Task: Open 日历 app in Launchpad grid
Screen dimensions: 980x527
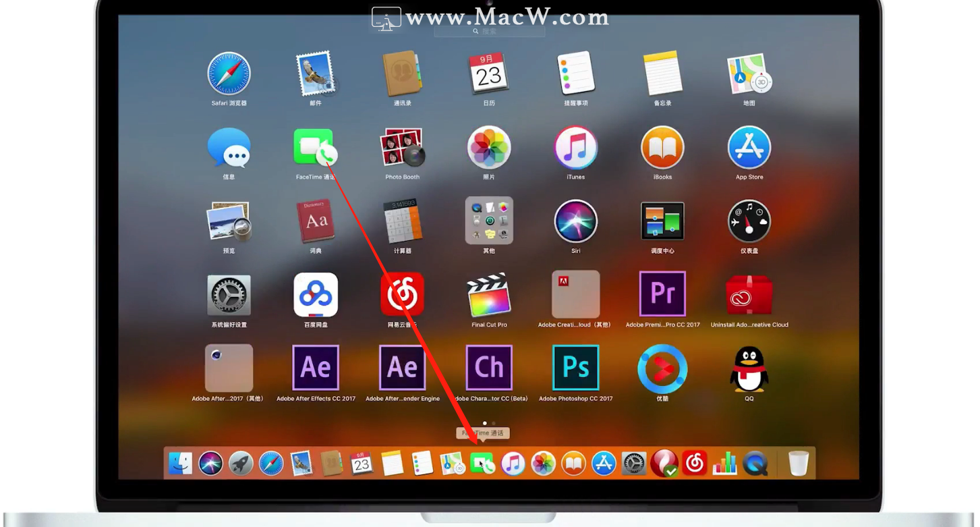Action: coord(489,74)
